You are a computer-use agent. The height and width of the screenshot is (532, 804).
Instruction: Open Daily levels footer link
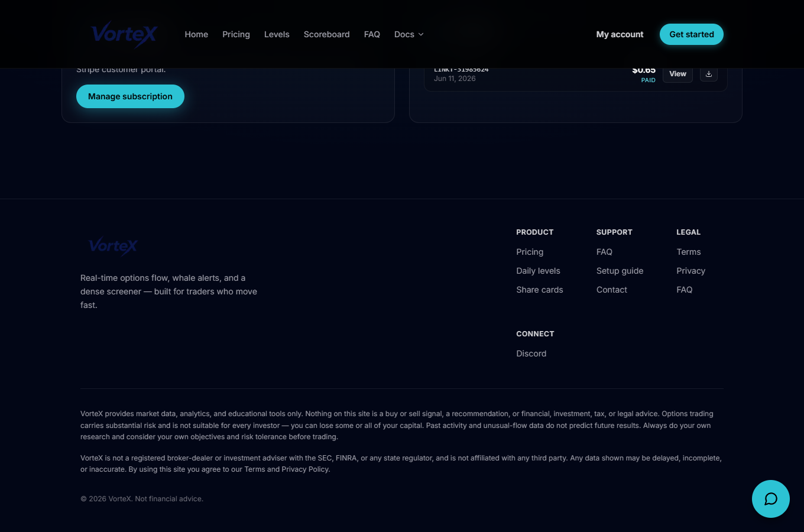[x=538, y=271]
